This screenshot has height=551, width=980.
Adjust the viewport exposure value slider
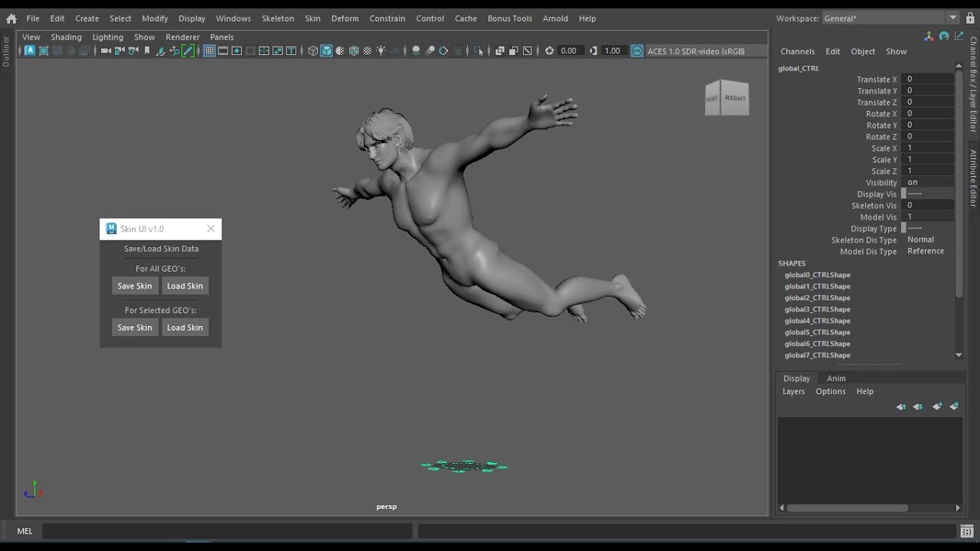click(573, 51)
